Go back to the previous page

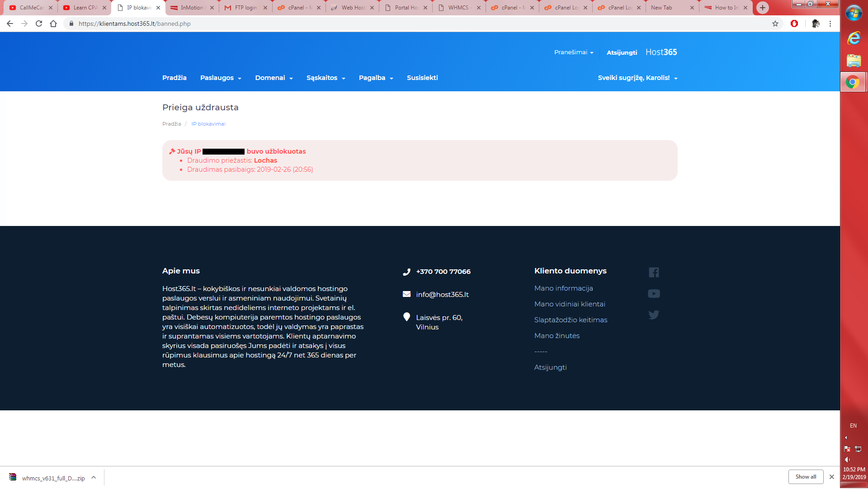point(9,24)
